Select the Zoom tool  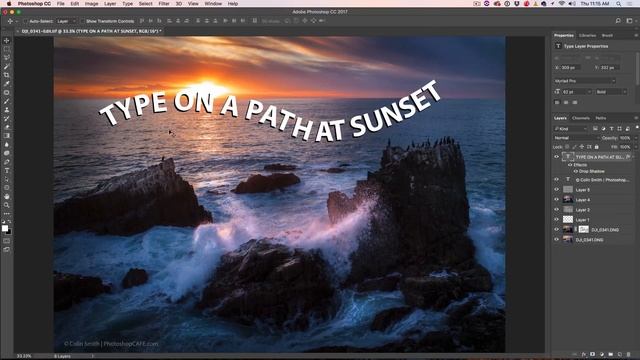click(x=7, y=205)
